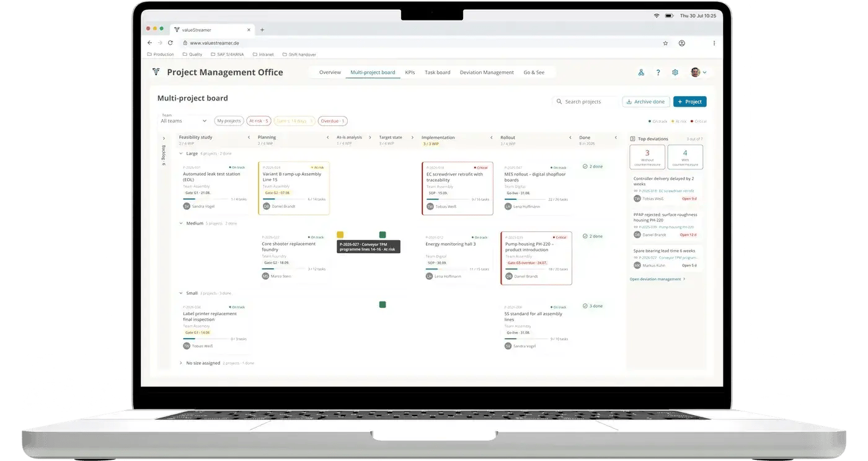Image resolution: width=868 pixels, height=461 pixels.
Task: Reload the page with the browser refresh icon
Action: click(170, 43)
